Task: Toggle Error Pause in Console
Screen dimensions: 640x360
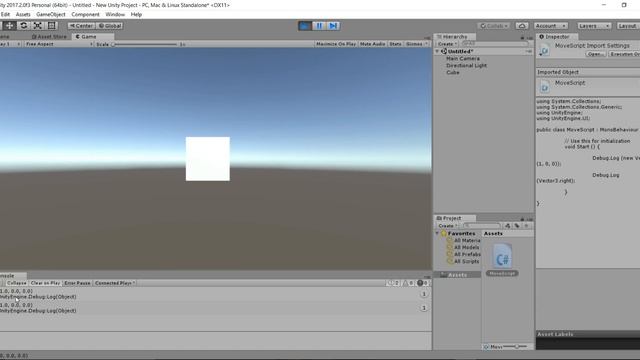Action: (x=77, y=283)
